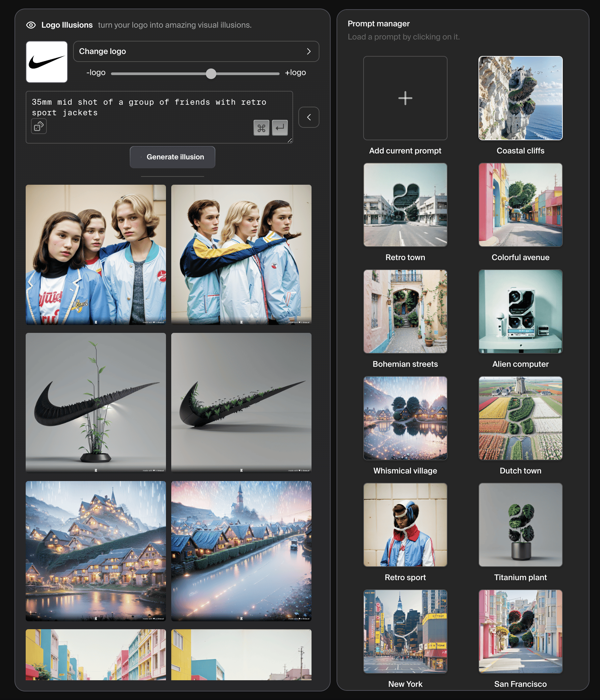
Task: Open the riverside village generated image
Action: point(241,551)
